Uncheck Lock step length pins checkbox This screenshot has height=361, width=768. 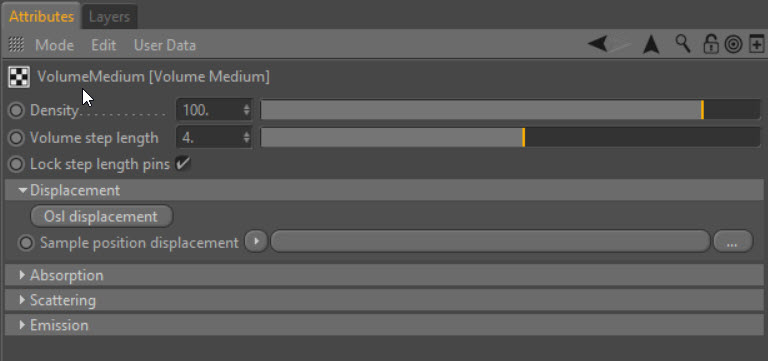tap(183, 164)
